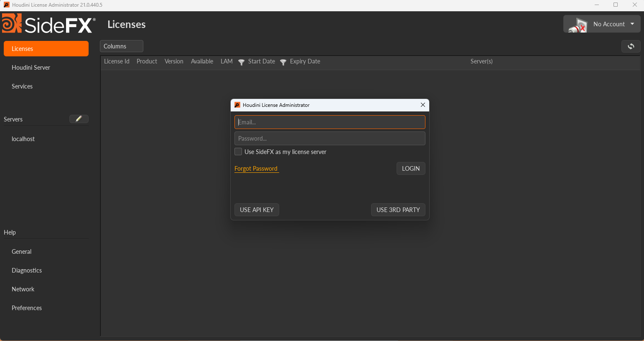
Task: Click the refresh licenses icon
Action: tap(631, 46)
